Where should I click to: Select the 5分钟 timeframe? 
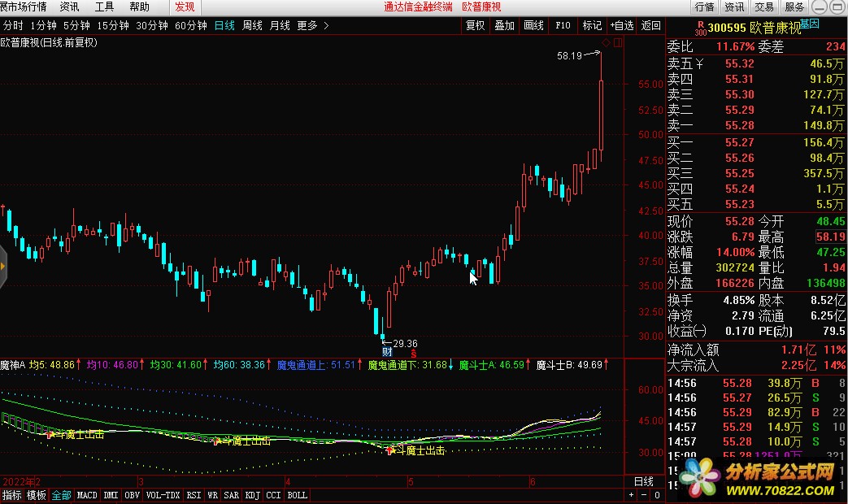(76, 25)
